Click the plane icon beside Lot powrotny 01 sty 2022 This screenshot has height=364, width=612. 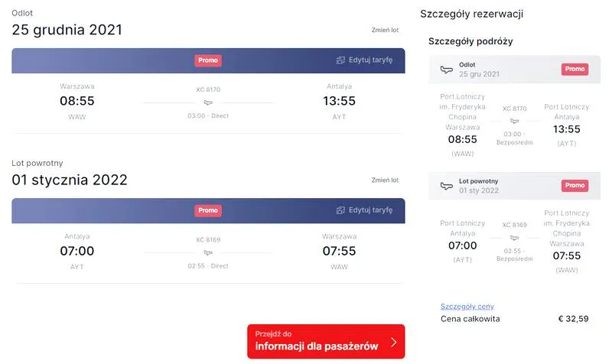point(447,186)
